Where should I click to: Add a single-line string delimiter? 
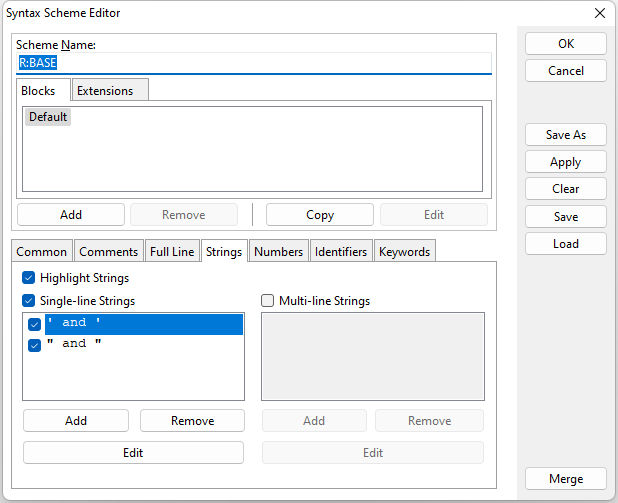76,421
